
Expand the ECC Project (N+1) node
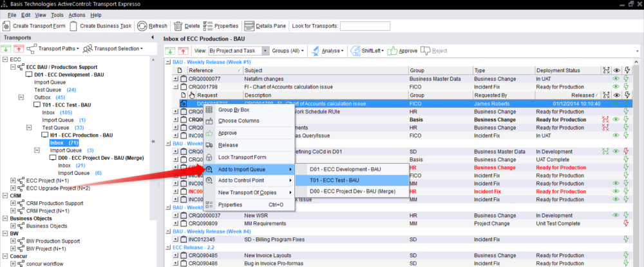pos(13,181)
